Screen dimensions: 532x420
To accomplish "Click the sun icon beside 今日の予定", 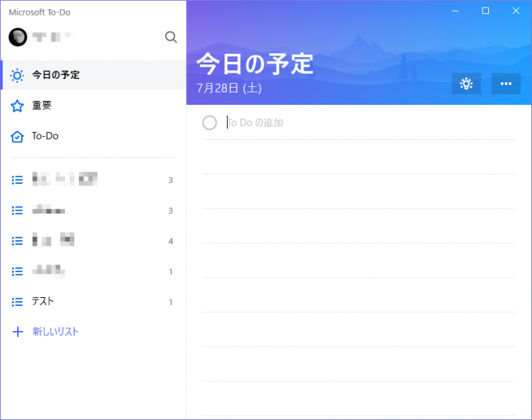I will (17, 75).
